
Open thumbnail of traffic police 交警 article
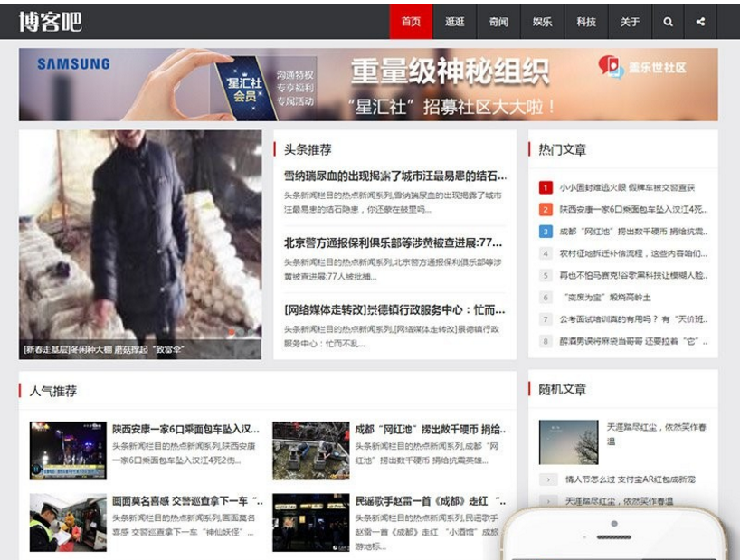click(x=68, y=522)
